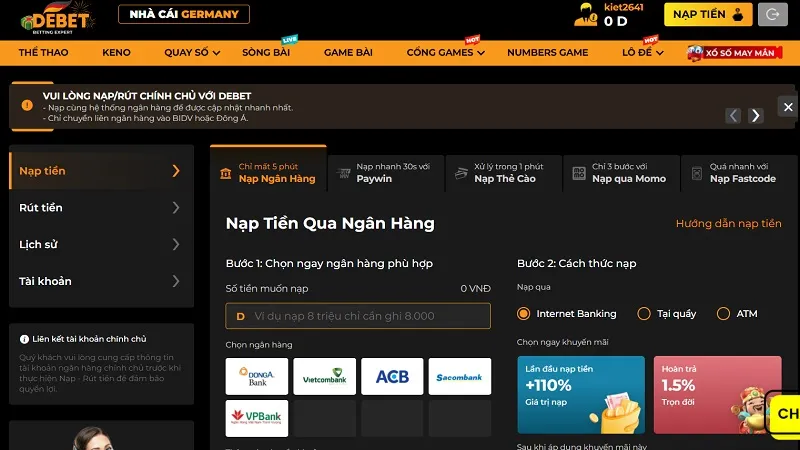Switch to the Paywin deposit tab

pyautogui.click(x=386, y=173)
